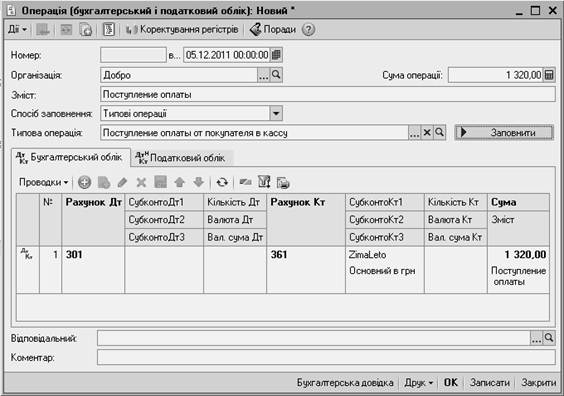Click the OK button
This screenshot has width=564, height=396.
point(451,382)
